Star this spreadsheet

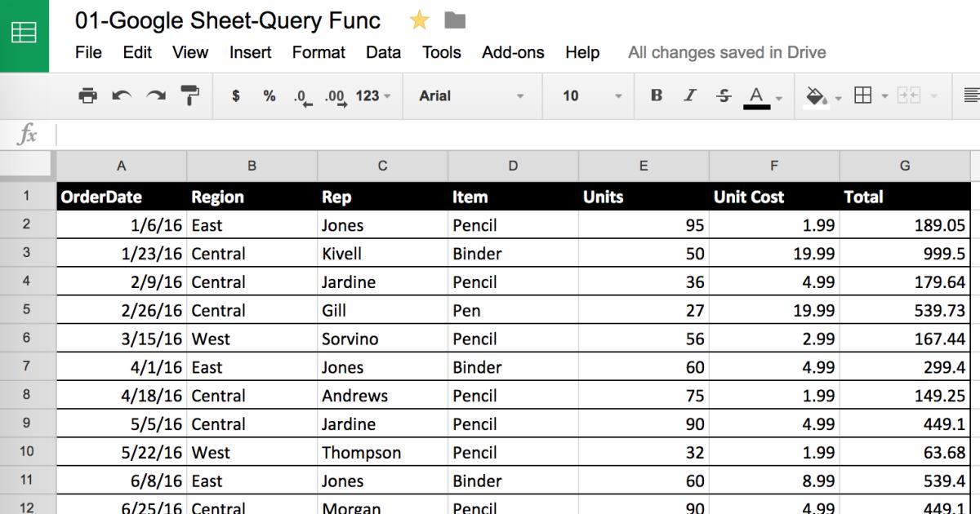point(420,21)
